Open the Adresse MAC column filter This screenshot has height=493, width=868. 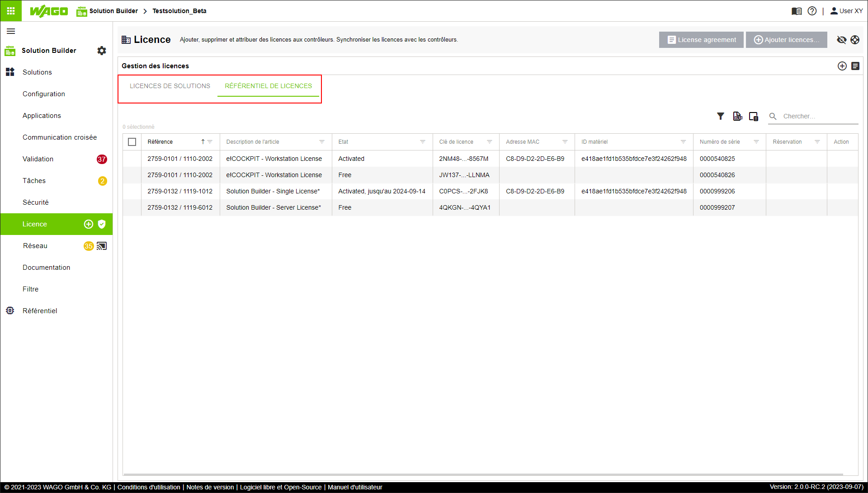click(x=565, y=142)
